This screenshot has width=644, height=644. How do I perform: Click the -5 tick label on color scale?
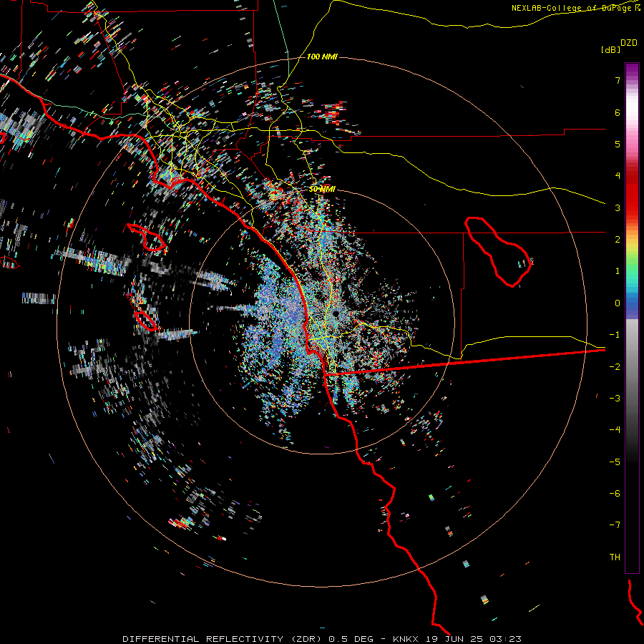(615, 462)
